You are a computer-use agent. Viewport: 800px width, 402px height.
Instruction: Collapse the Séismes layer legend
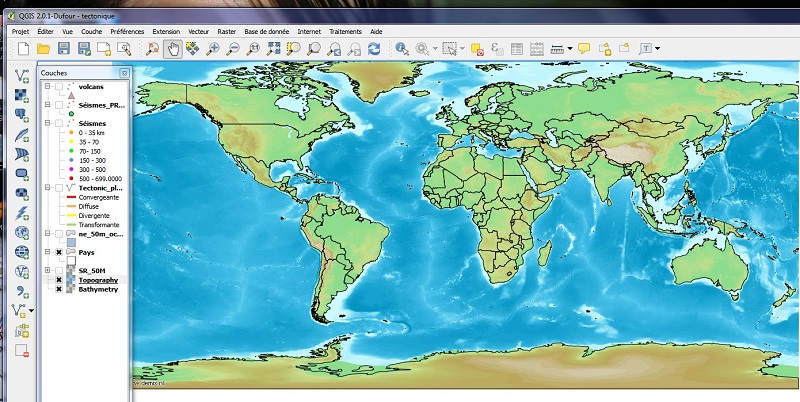click(48, 123)
